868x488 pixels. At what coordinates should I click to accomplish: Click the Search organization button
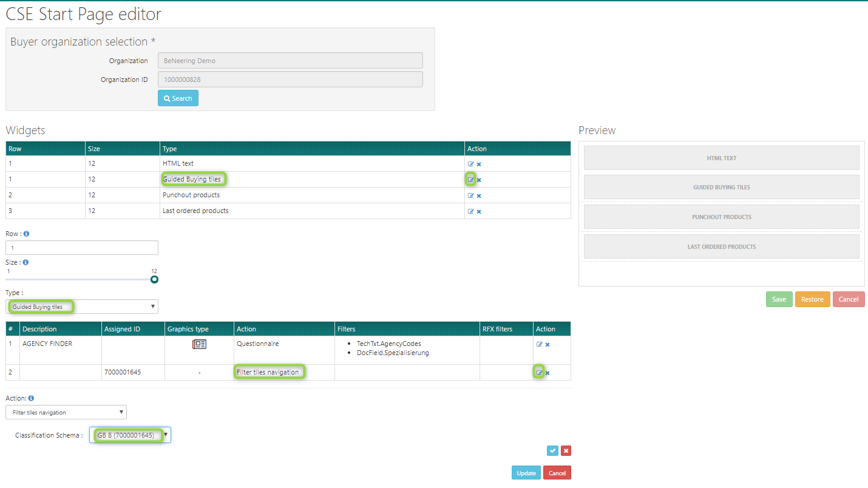point(178,98)
